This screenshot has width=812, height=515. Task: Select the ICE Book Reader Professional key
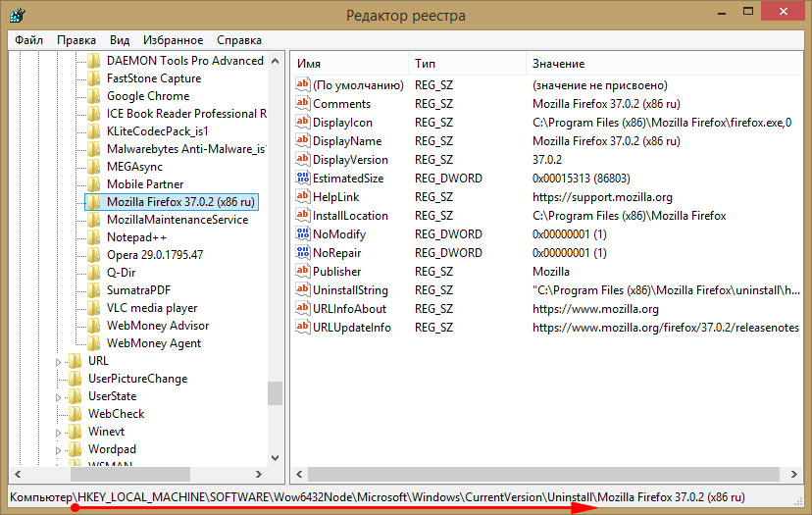pos(186,114)
